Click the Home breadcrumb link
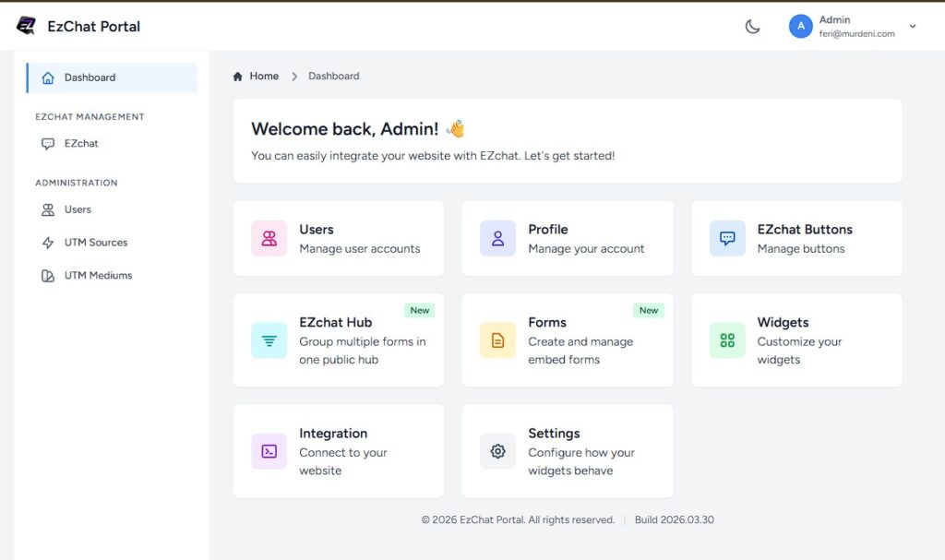 (x=263, y=77)
